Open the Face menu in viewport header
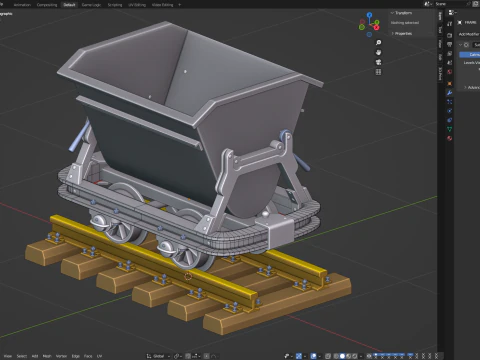This screenshot has height=360, width=480. coord(88,356)
